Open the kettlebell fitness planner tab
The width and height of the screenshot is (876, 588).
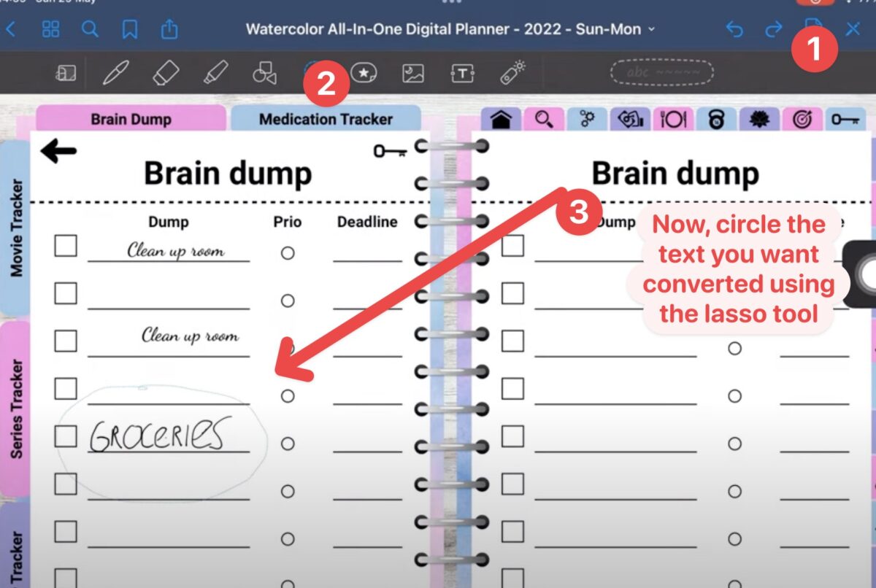pyautogui.click(x=716, y=120)
